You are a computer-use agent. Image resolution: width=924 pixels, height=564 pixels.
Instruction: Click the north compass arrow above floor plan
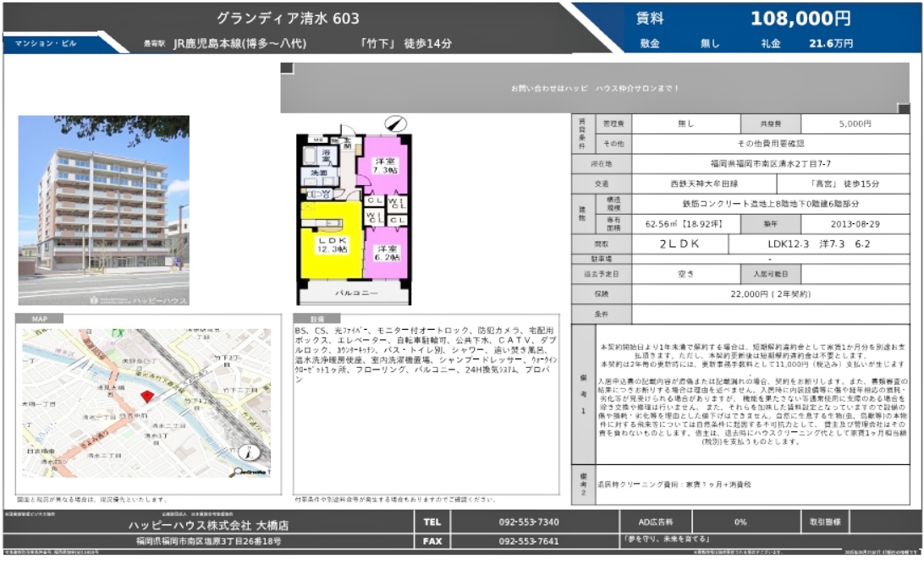393,123
